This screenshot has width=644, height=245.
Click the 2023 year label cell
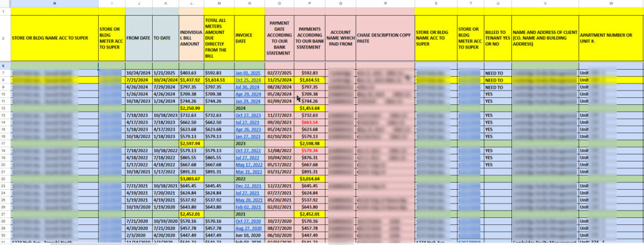click(x=250, y=144)
